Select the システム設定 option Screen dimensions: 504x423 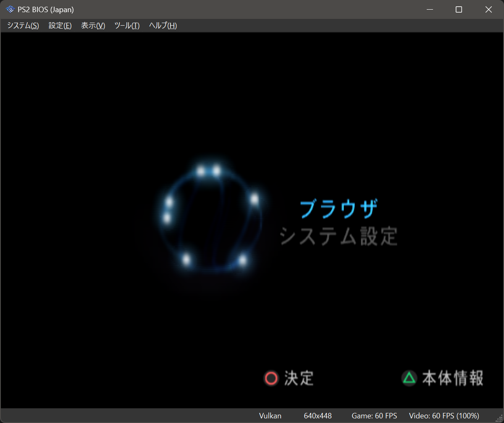(x=339, y=236)
